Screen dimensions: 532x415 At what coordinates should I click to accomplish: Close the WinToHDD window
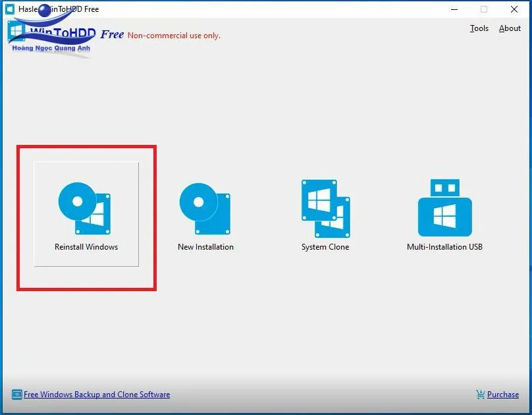point(516,9)
